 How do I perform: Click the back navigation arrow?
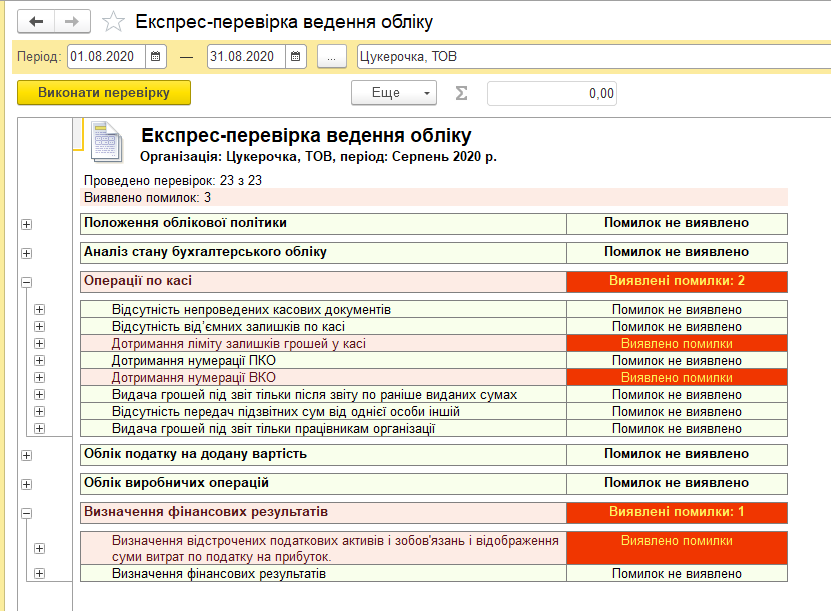(x=36, y=21)
